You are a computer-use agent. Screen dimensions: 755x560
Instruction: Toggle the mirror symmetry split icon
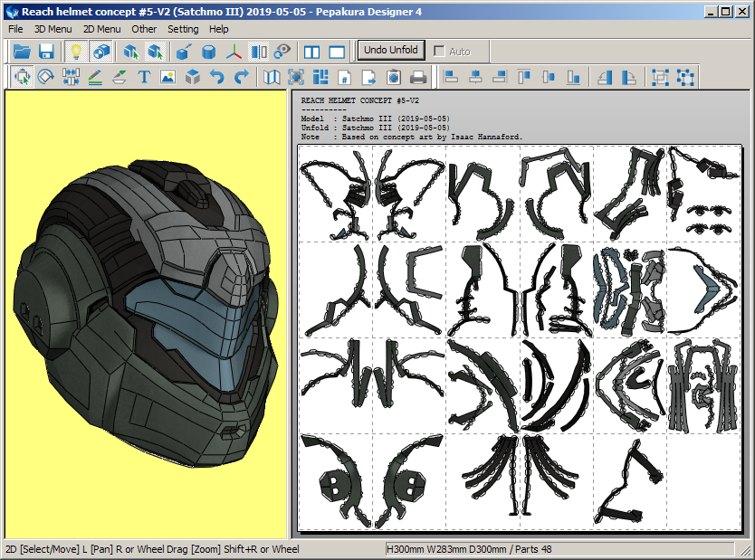[259, 52]
